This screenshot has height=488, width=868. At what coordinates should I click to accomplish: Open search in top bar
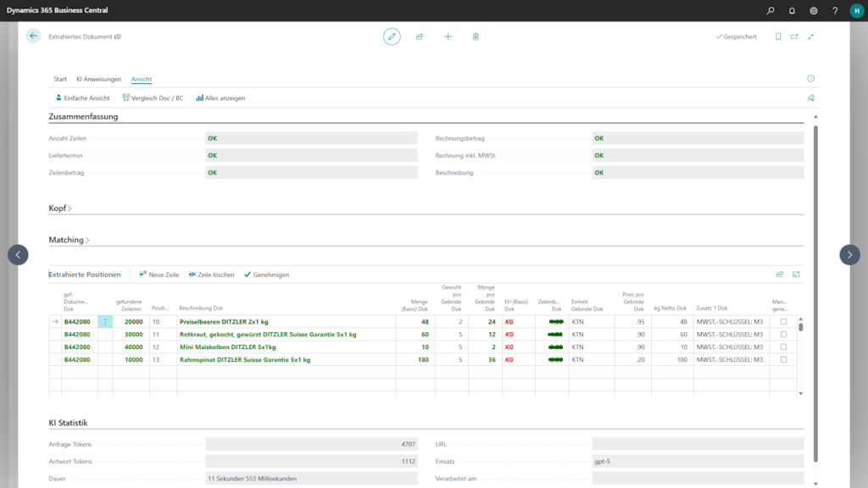click(x=771, y=11)
